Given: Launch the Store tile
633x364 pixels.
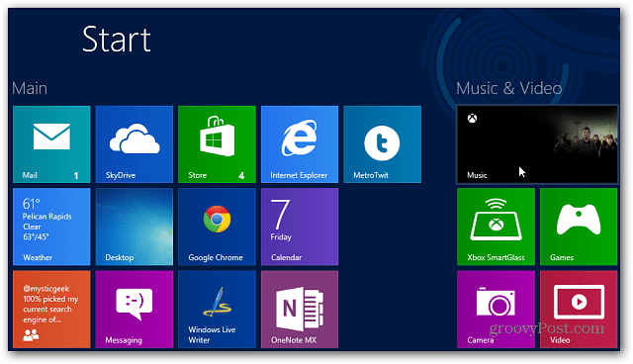Looking at the screenshot, I should [217, 144].
